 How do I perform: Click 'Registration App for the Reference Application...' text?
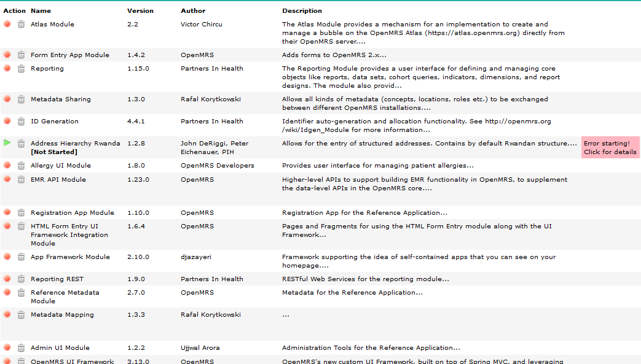364,213
